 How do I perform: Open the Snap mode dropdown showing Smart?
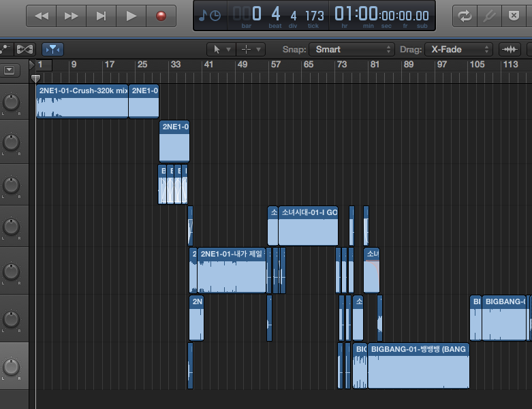coord(351,50)
